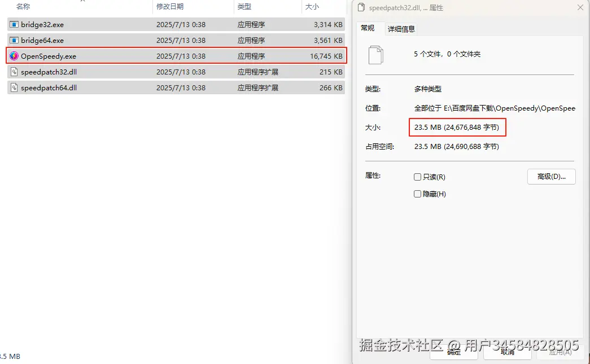
Task: Sort files by the 名称 column header
Action: pyautogui.click(x=23, y=6)
